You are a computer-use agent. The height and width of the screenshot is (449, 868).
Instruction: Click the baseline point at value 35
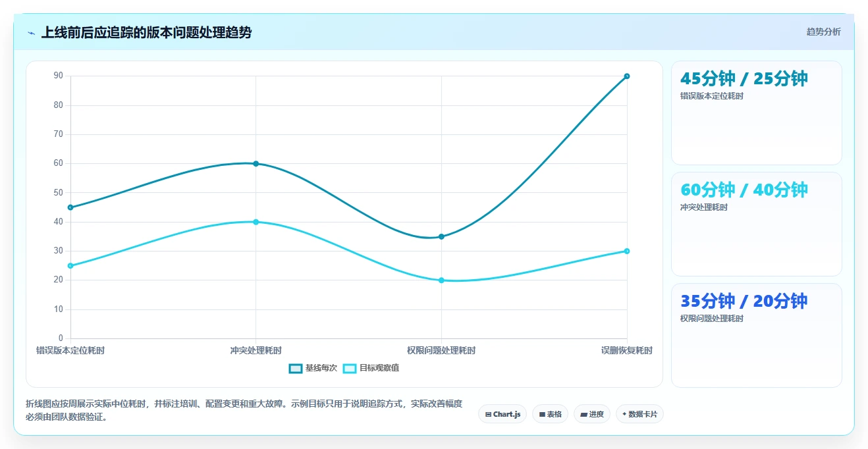(x=441, y=236)
